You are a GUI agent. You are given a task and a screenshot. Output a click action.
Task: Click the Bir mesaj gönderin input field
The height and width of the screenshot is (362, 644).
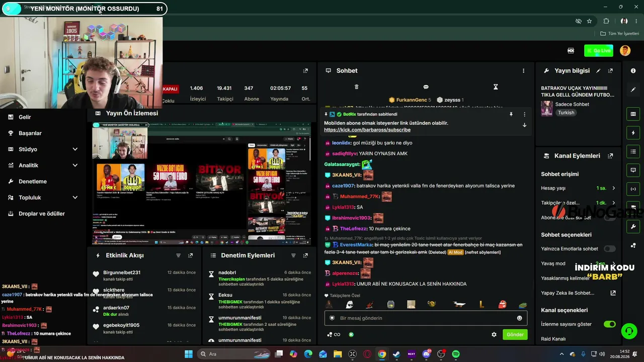pyautogui.click(x=426, y=318)
